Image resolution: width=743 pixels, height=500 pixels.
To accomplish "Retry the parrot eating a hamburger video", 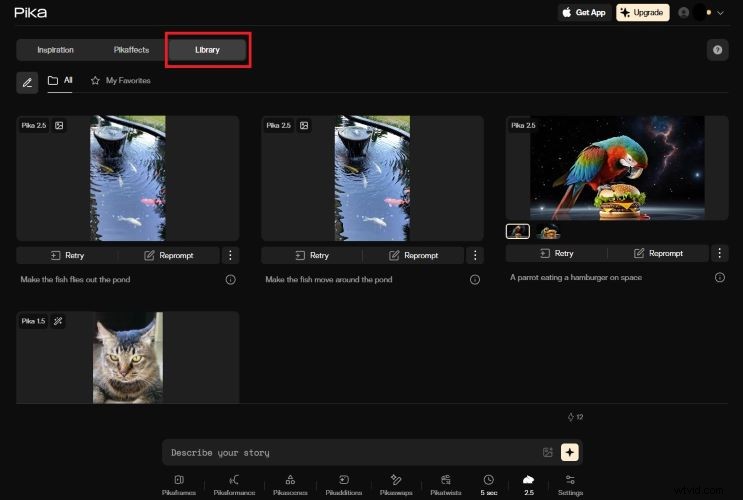I will [x=557, y=253].
